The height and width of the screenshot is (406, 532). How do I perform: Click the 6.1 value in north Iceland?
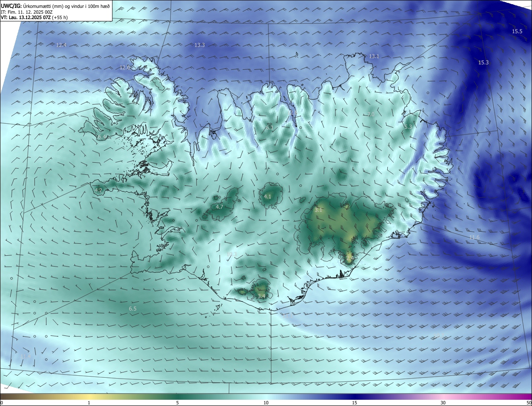(269, 128)
